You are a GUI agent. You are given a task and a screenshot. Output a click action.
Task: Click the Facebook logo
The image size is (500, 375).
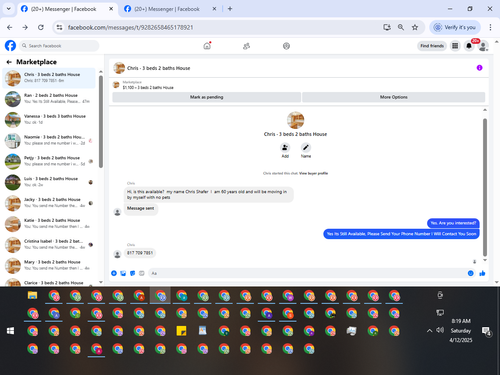point(10,45)
